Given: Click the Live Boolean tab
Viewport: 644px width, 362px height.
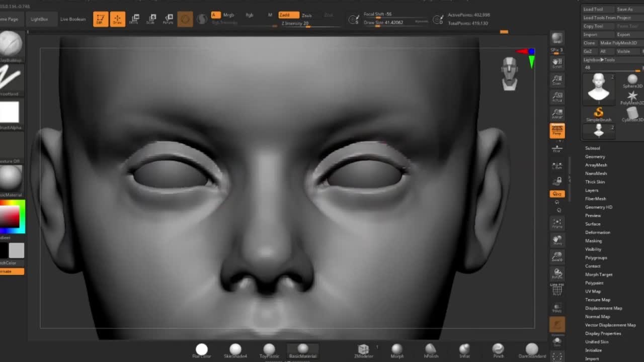Looking at the screenshot, I should click(73, 19).
